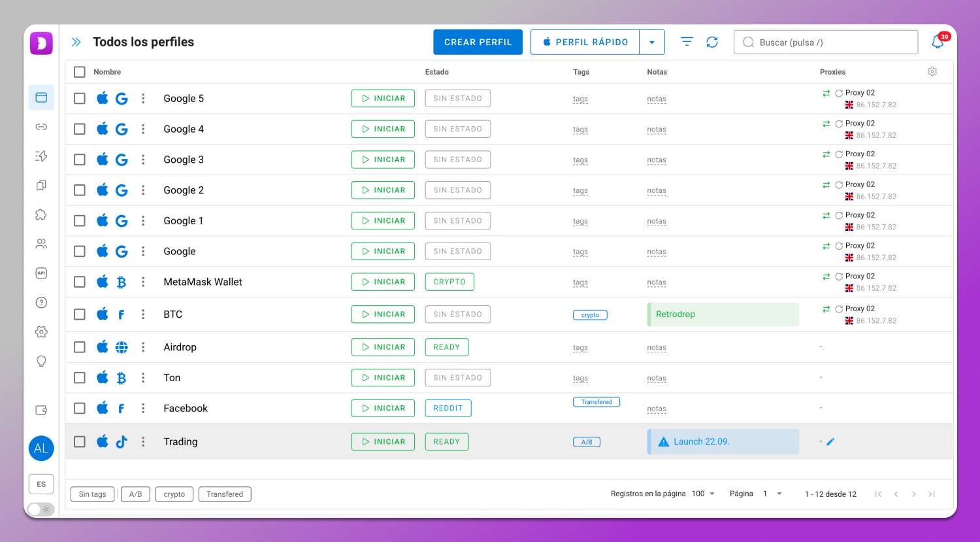Start the Airdrop profile with Iniciar
The width and height of the screenshot is (980, 542).
pyautogui.click(x=383, y=347)
